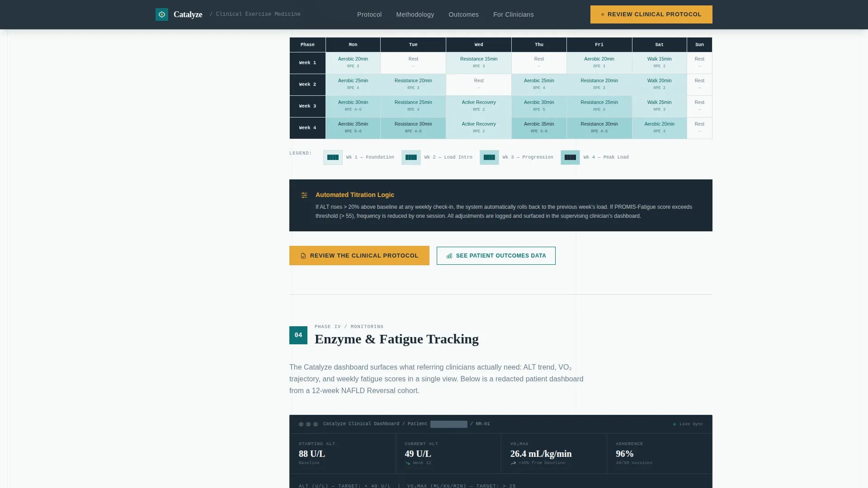
Task: Click Week 2 Wednesday Rest cell
Action: tap(479, 84)
